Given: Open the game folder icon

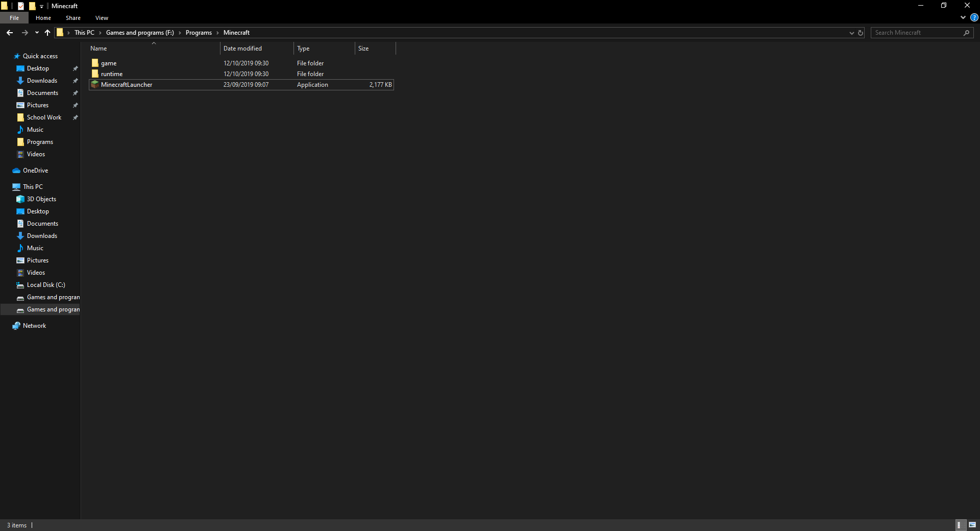Looking at the screenshot, I should point(95,63).
